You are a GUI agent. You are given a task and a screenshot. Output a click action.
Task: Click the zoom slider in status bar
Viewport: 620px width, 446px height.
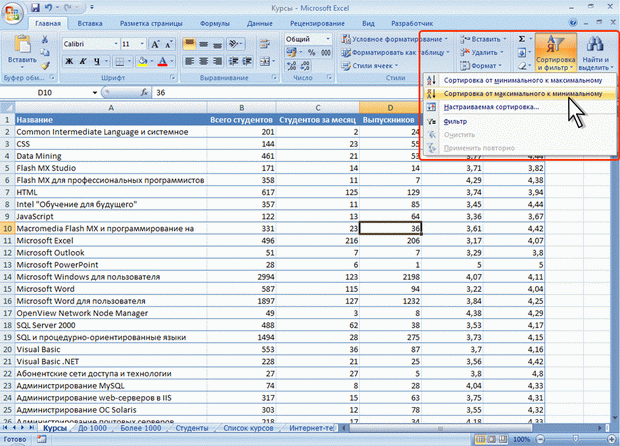pyautogui.click(x=575, y=439)
